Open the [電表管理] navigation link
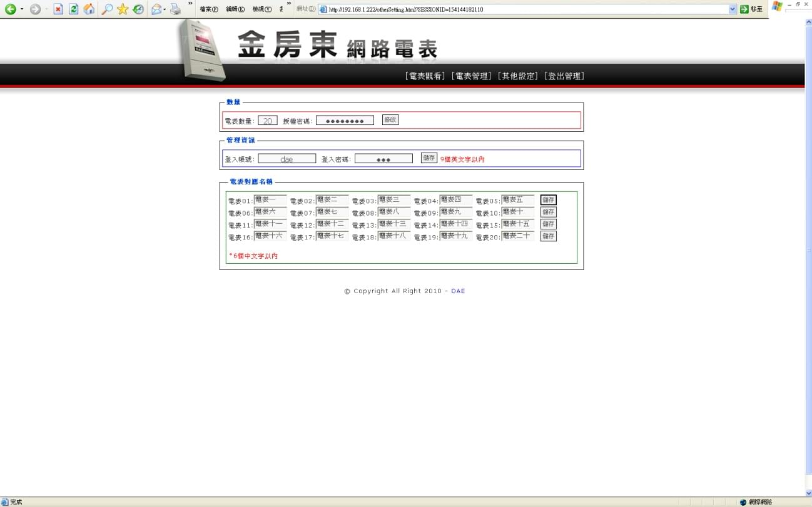The height and width of the screenshot is (507, 812). [x=471, y=76]
